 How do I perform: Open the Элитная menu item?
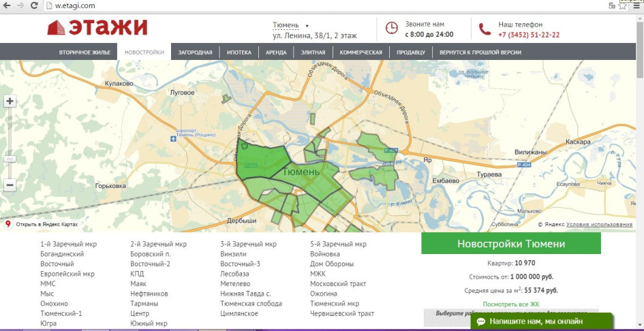313,52
